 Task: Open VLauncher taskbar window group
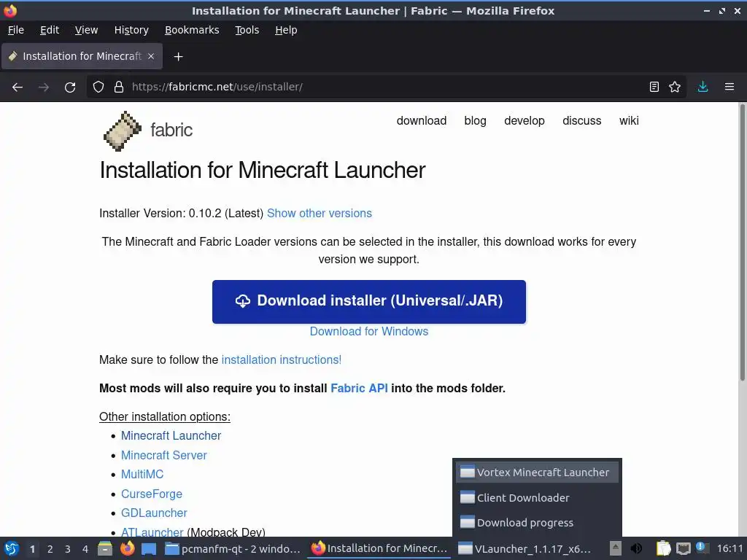(x=525, y=548)
